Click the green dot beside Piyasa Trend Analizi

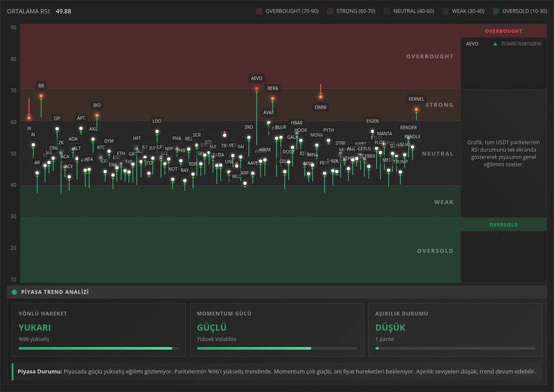coord(14,292)
